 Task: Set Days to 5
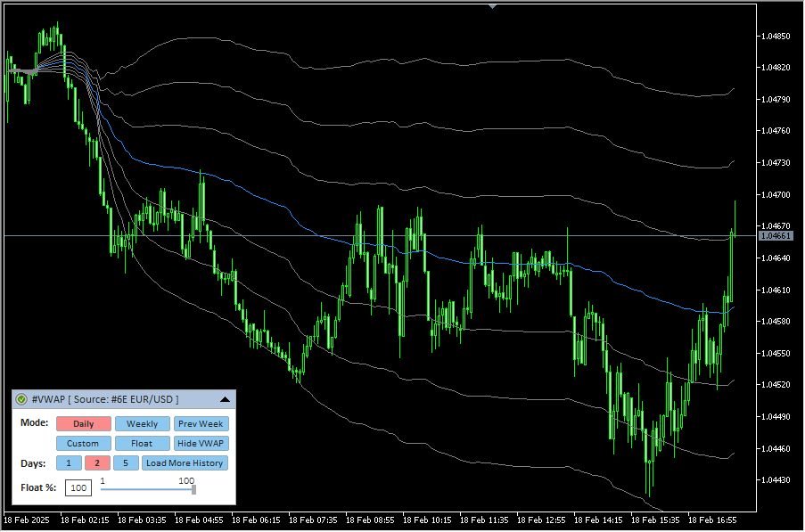[x=126, y=463]
